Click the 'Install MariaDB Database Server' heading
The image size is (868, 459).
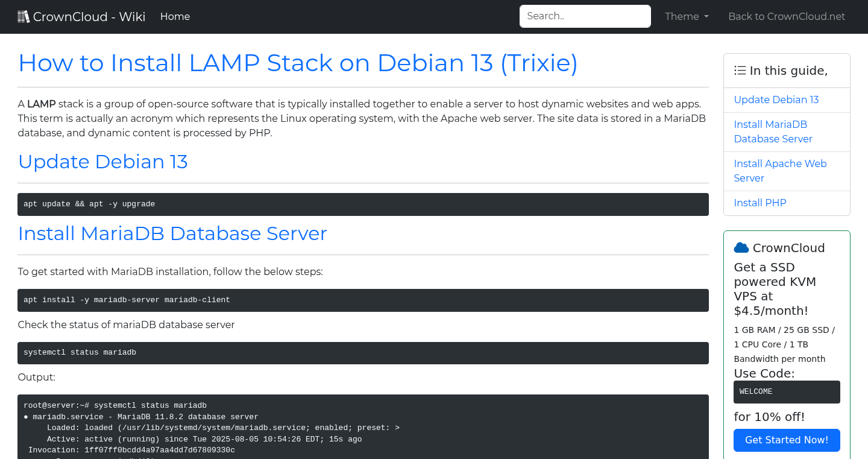[x=172, y=233]
